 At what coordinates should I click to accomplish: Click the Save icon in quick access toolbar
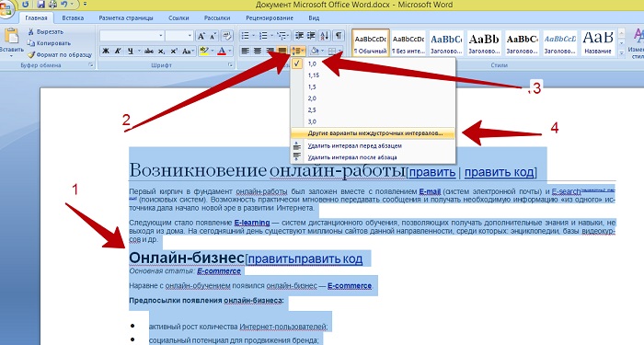point(41,5)
